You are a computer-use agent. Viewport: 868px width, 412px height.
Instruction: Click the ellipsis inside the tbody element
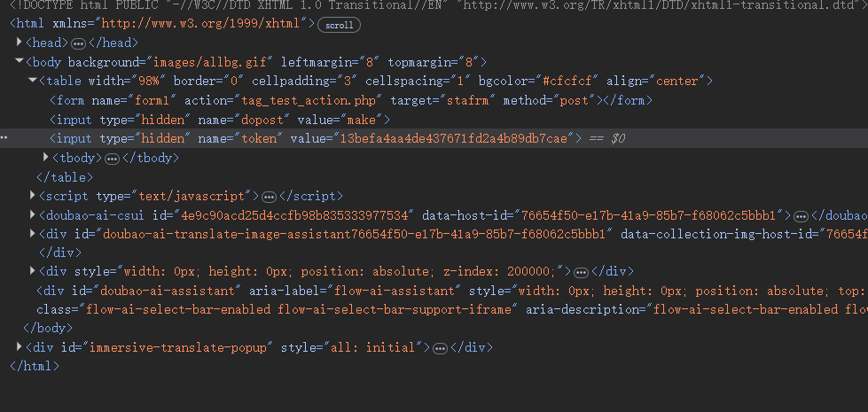tap(112, 159)
